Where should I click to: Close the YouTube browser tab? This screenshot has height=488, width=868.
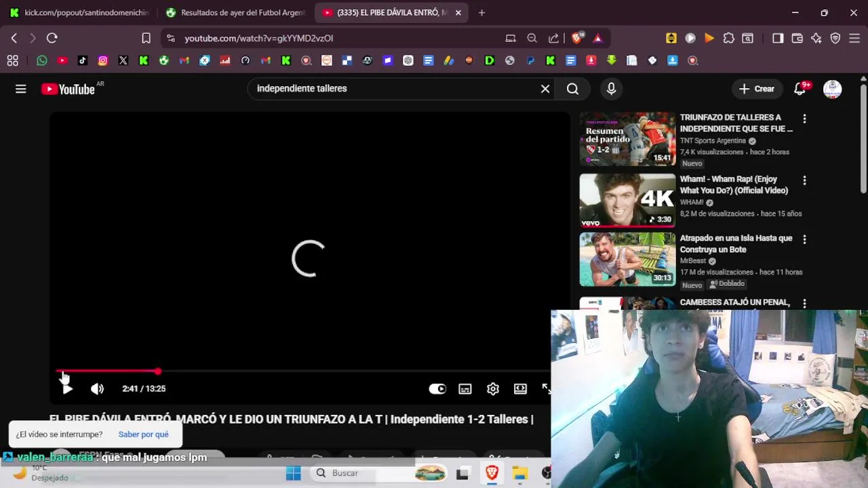click(x=458, y=13)
